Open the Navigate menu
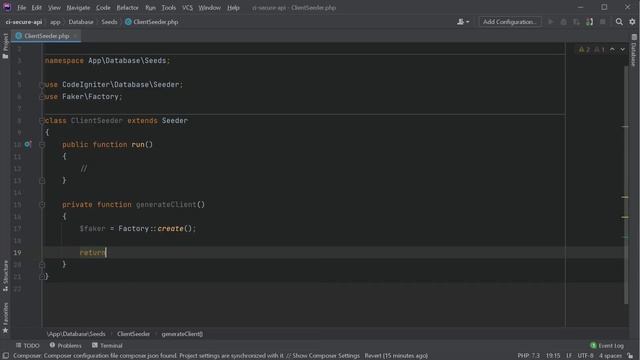Image resolution: width=640 pixels, height=360 pixels. 78,7
